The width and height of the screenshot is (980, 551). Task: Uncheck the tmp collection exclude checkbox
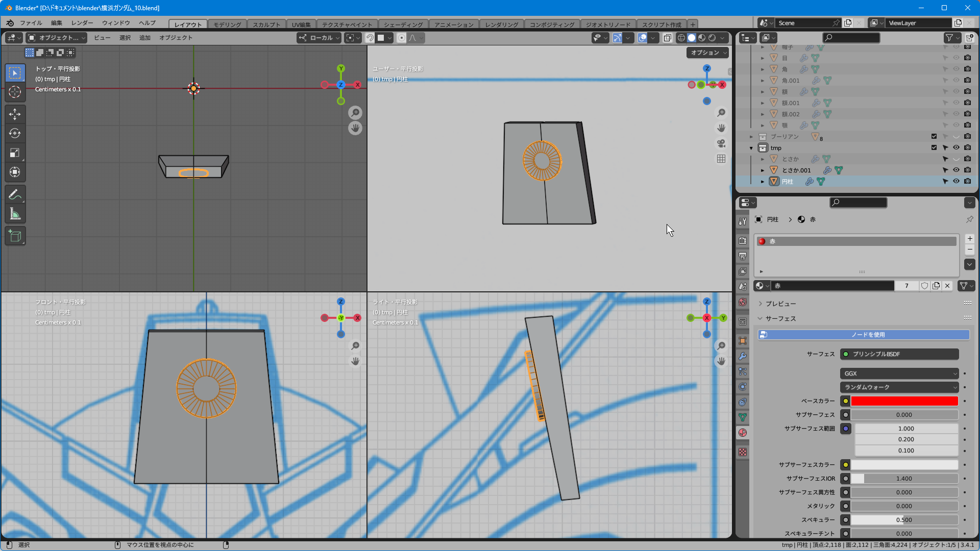934,147
